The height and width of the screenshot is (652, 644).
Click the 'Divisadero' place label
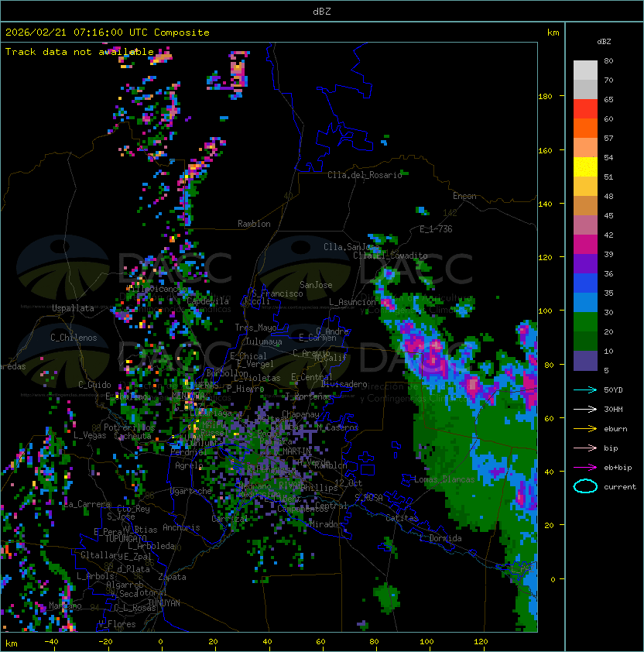(x=344, y=384)
